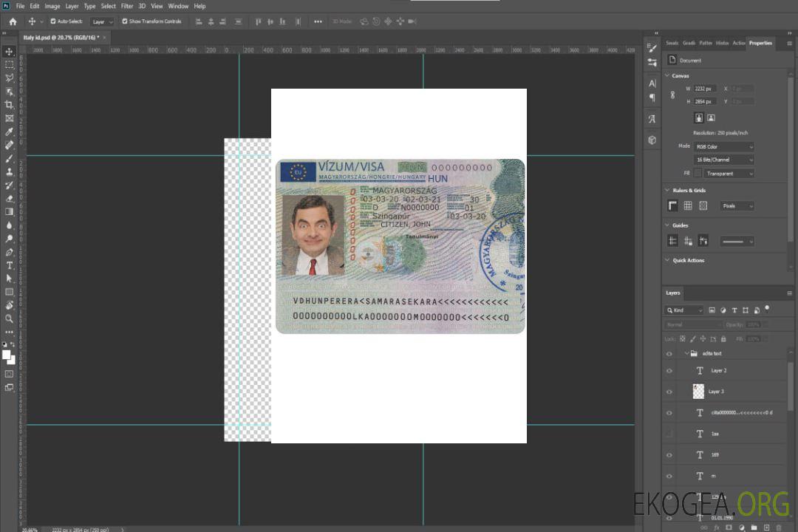Click the foreground color swatch
Viewport: 798px width, 532px height.
click(7, 355)
